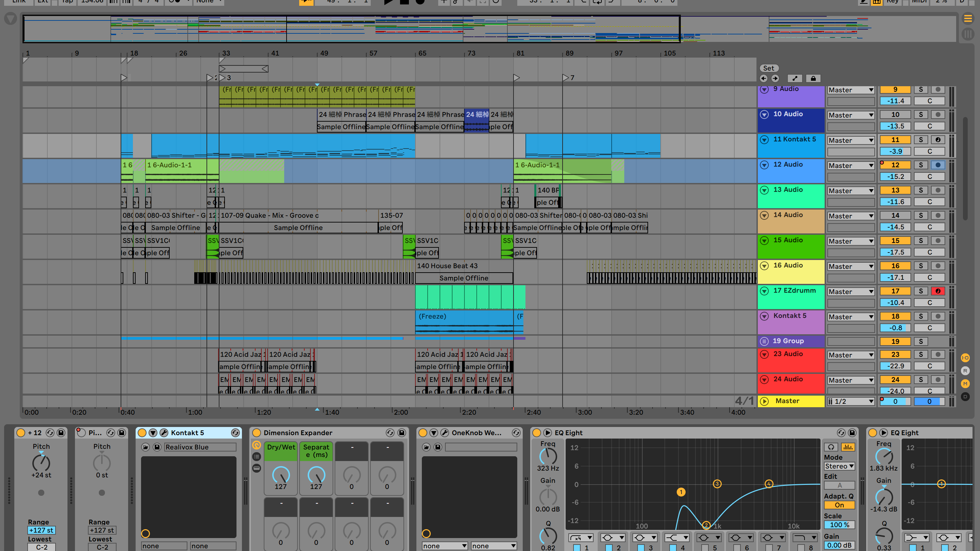
Task: Click the Dry/Wet macro knob
Action: [x=281, y=475]
